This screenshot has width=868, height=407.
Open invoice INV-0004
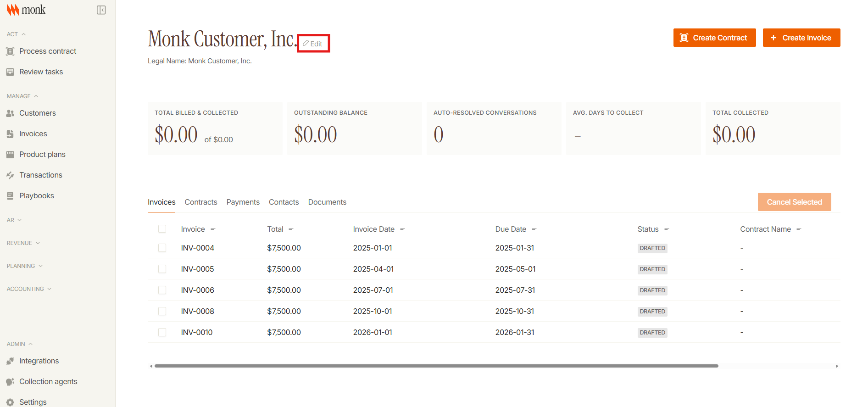click(x=198, y=248)
